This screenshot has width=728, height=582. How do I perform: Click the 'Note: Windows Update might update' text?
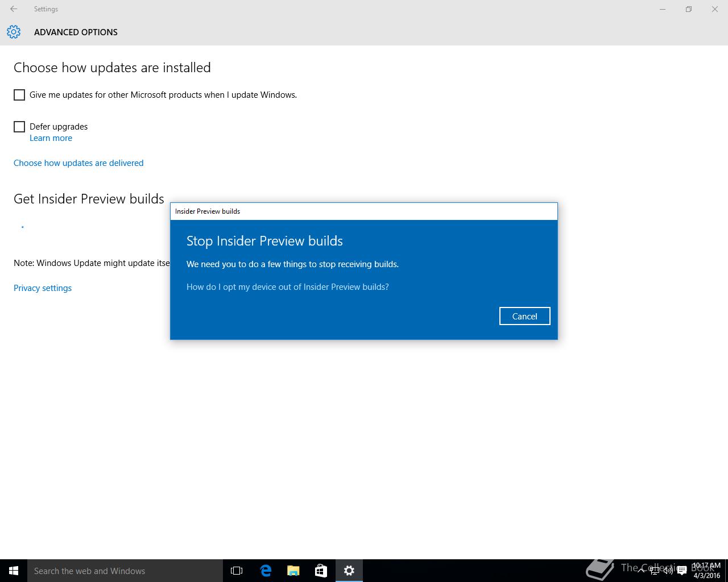(x=92, y=263)
